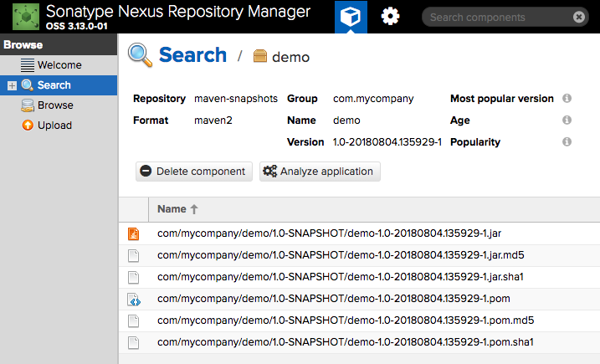The width and height of the screenshot is (600, 364).
Task: Click the Analyze application gears icon
Action: point(269,171)
